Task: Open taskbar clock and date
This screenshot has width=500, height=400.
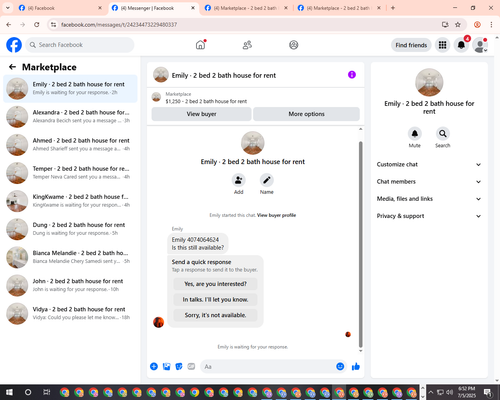Action: (466, 392)
